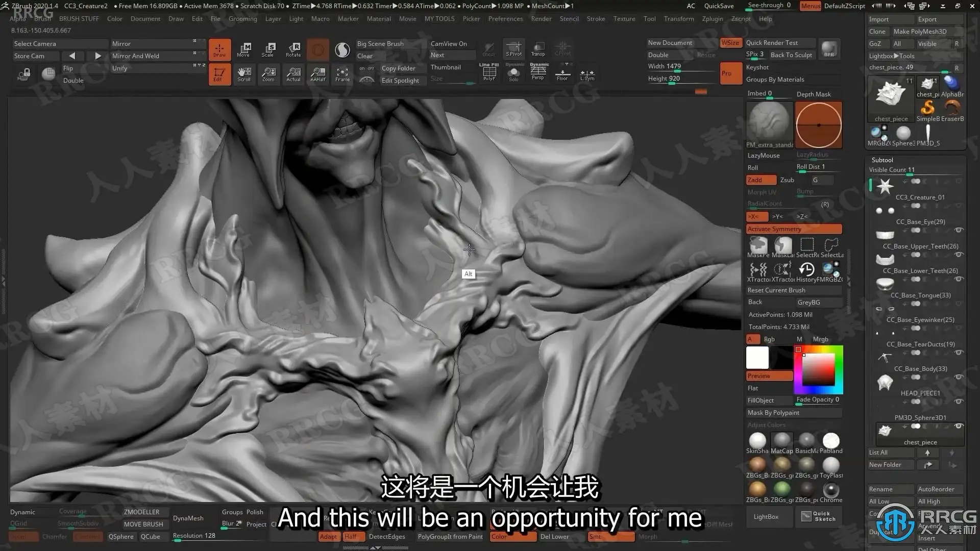Click the Frame view icon

(x=342, y=74)
